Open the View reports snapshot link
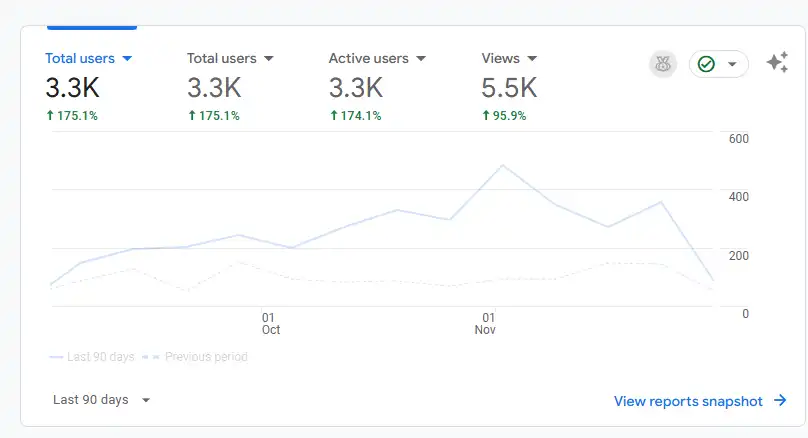Viewport: 808px width, 438px height. (688, 401)
